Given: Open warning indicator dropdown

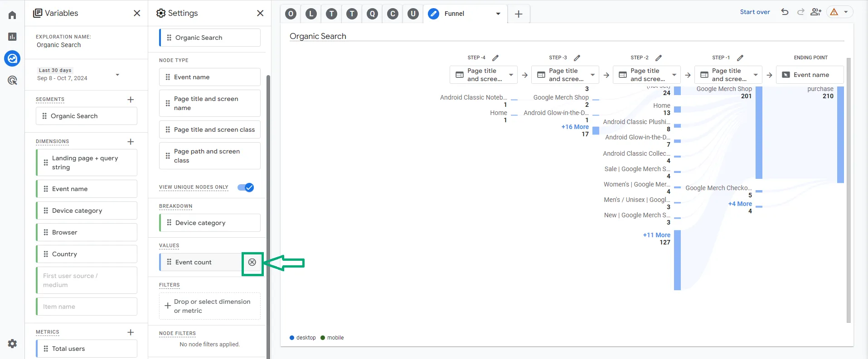Looking at the screenshot, I should pos(839,12).
